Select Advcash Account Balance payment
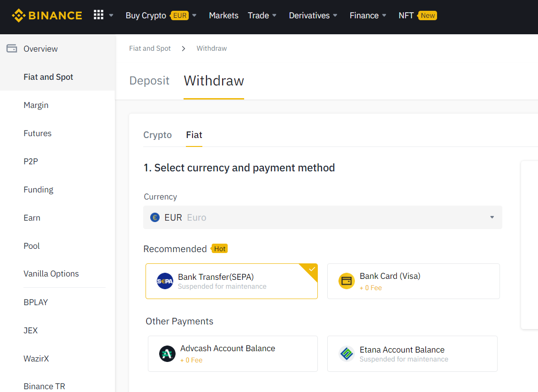The width and height of the screenshot is (538, 392). 233,354
